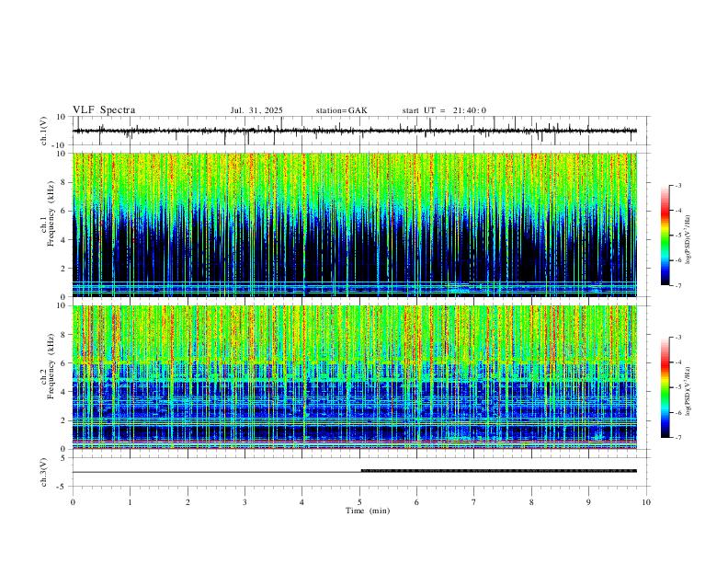Click the time axis tick label '6'
This screenshot has height=563, width=728.
coord(417,502)
